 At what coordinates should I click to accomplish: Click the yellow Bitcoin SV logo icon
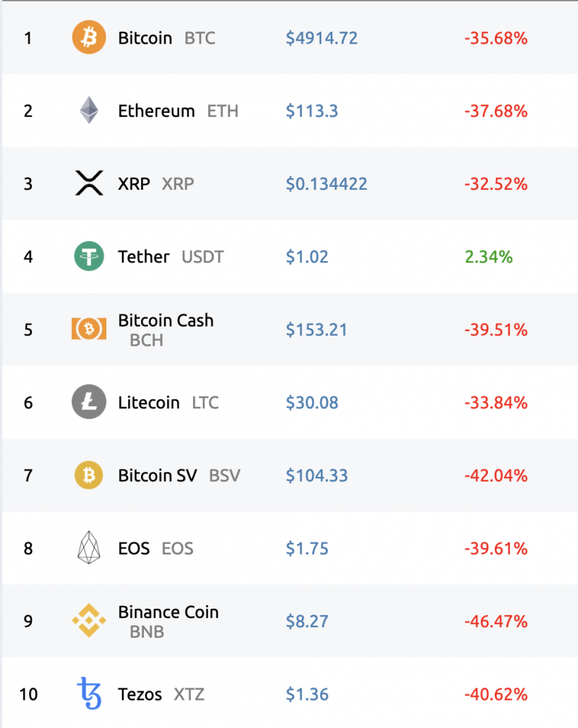pos(89,475)
